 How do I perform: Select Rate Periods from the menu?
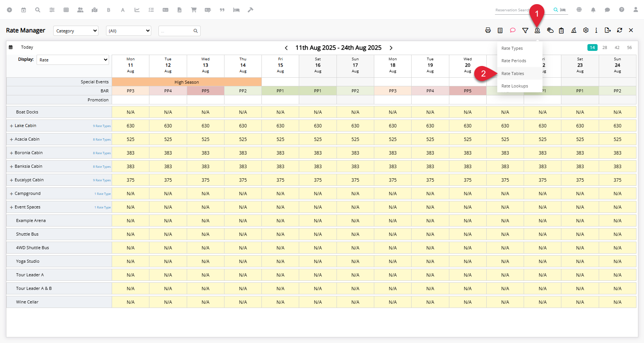click(520, 61)
